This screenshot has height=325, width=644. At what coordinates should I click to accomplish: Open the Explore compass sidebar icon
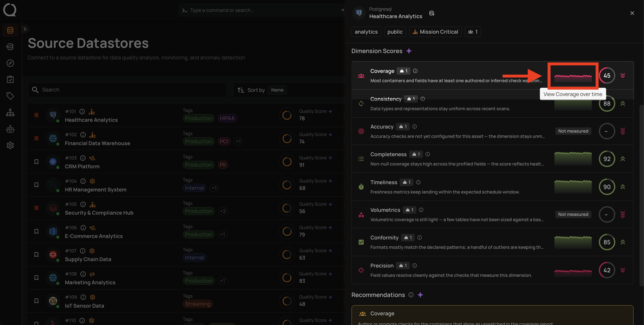pyautogui.click(x=10, y=63)
